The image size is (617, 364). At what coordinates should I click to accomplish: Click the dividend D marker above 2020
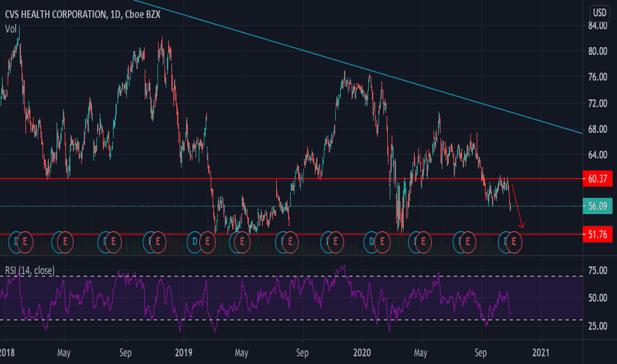[372, 241]
